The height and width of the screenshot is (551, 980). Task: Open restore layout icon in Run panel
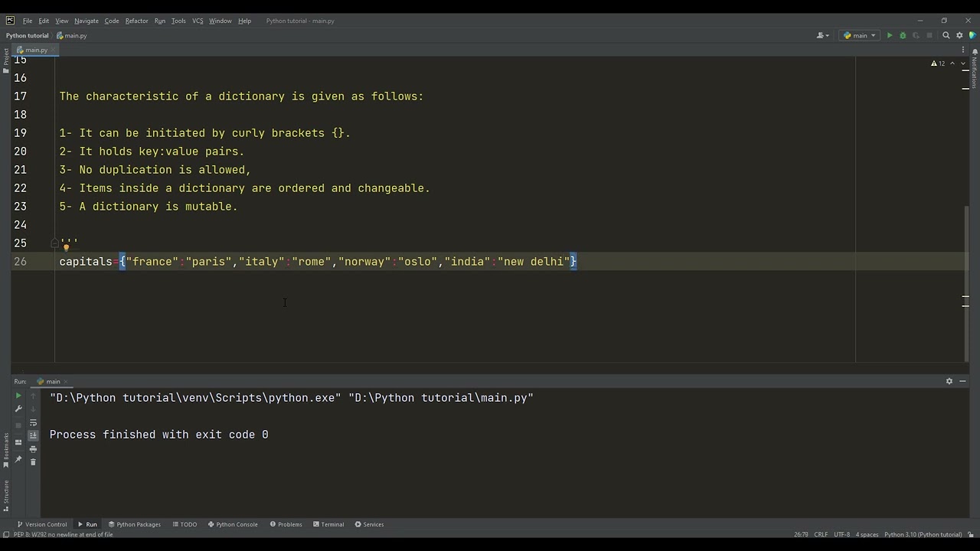[18, 442]
